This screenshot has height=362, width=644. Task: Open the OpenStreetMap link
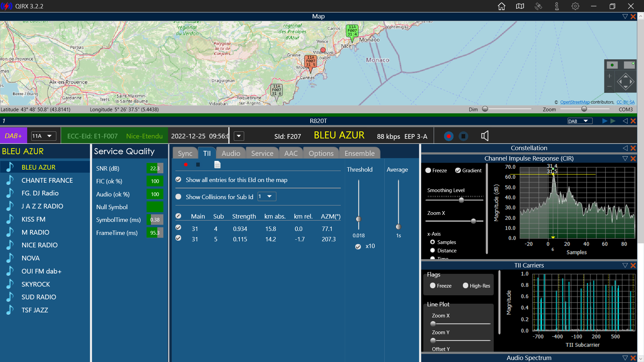(x=575, y=102)
